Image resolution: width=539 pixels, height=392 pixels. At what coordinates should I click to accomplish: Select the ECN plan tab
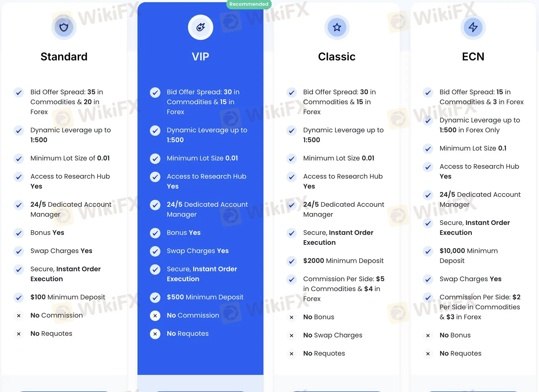473,57
